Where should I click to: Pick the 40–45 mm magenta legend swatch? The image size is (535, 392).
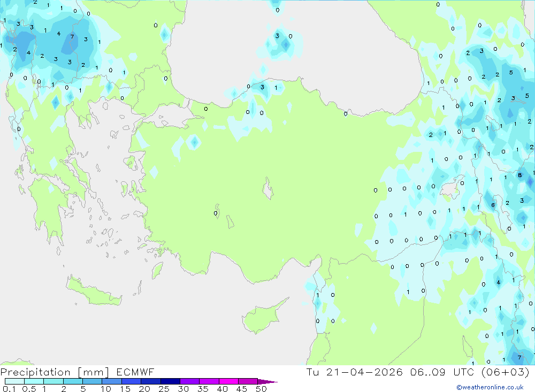(228, 381)
